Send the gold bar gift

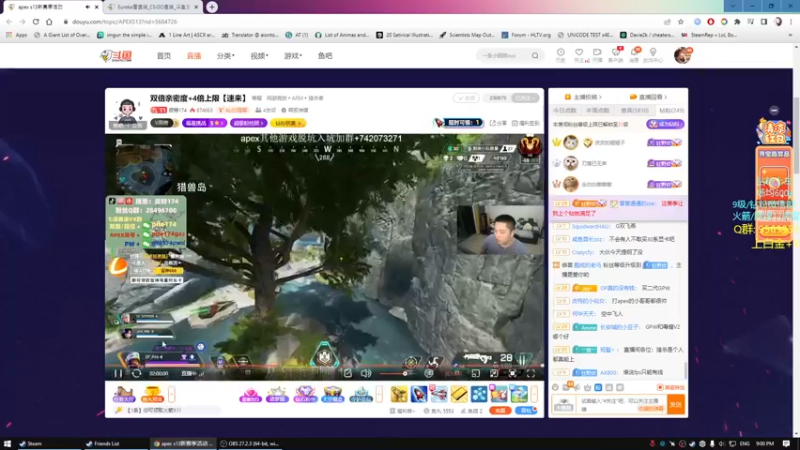tap(459, 394)
